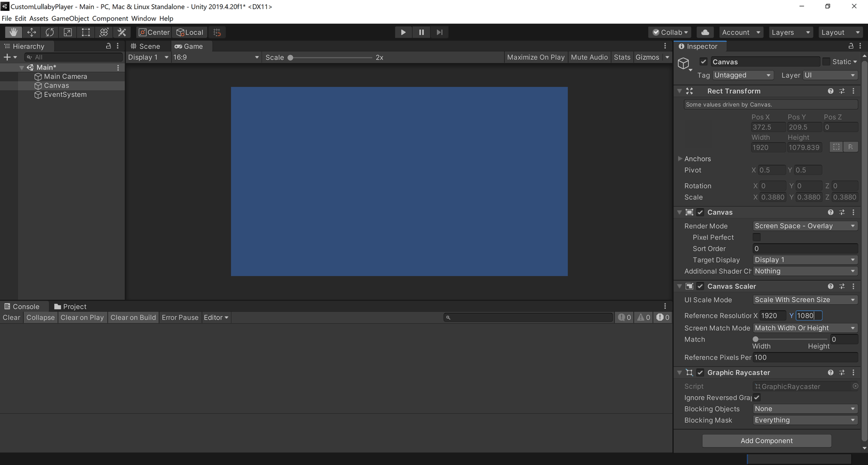Select the Move tool
868x465 pixels.
[31, 33]
